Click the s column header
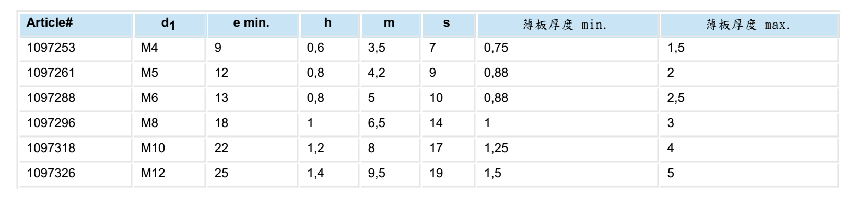Image resolution: width=868 pixels, height=217 pixels. coord(449,24)
